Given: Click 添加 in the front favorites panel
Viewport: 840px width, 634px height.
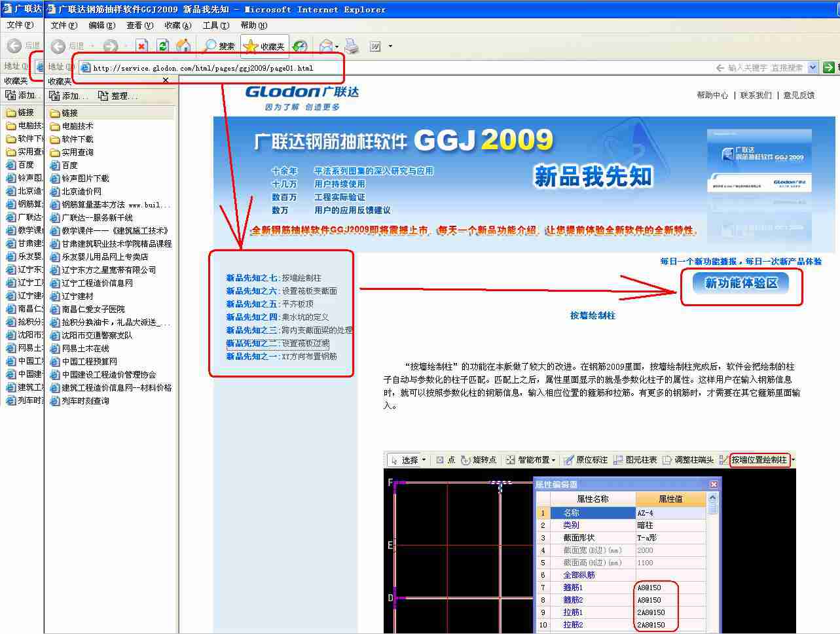Looking at the screenshot, I should pyautogui.click(x=68, y=96).
